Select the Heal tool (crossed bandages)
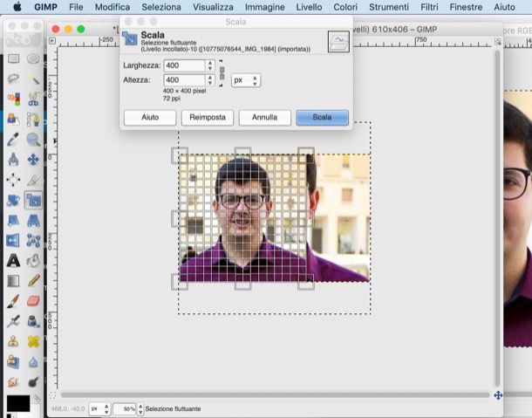This screenshot has width=532, height=418. tap(33, 340)
